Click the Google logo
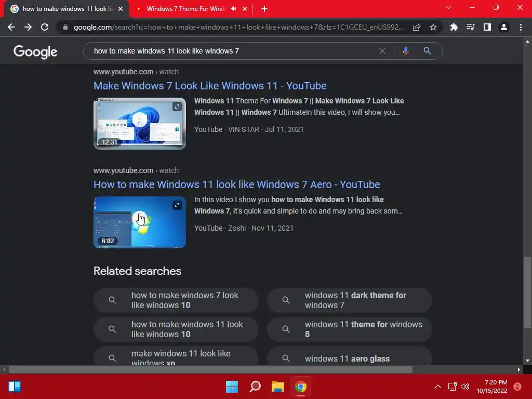This screenshot has height=399, width=532. (35, 51)
